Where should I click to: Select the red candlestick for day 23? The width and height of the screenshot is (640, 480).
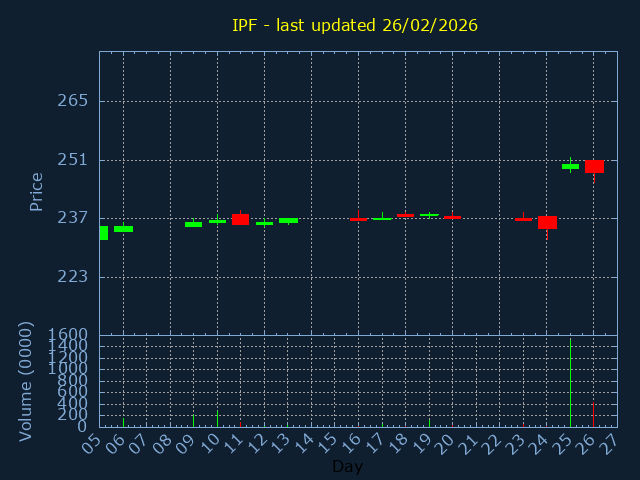tap(523, 219)
